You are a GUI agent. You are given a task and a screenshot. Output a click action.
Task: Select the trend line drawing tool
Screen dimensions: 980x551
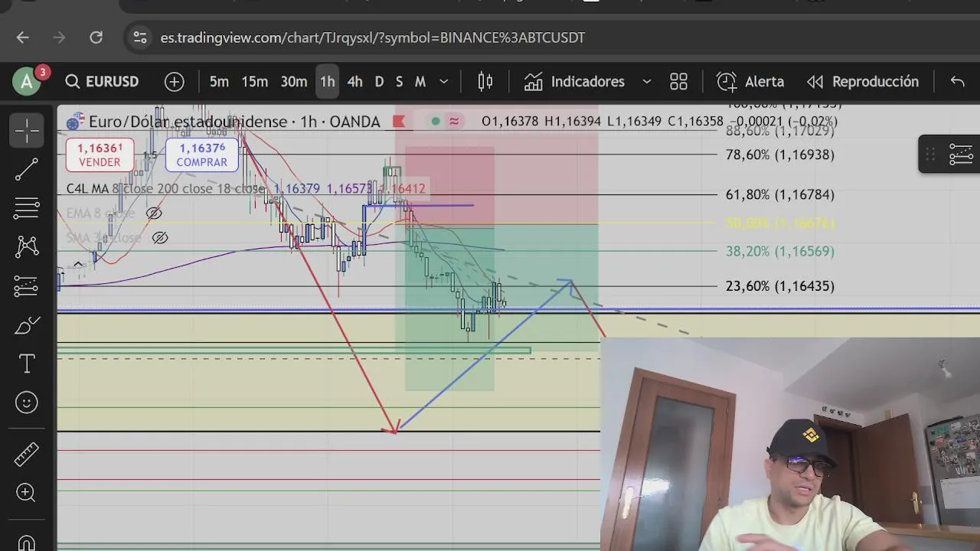click(27, 170)
